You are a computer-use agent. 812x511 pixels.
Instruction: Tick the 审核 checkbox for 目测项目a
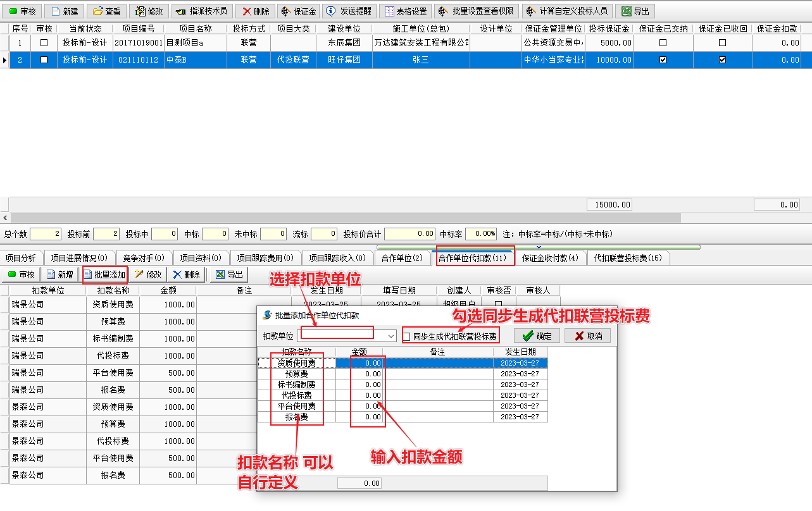44,43
